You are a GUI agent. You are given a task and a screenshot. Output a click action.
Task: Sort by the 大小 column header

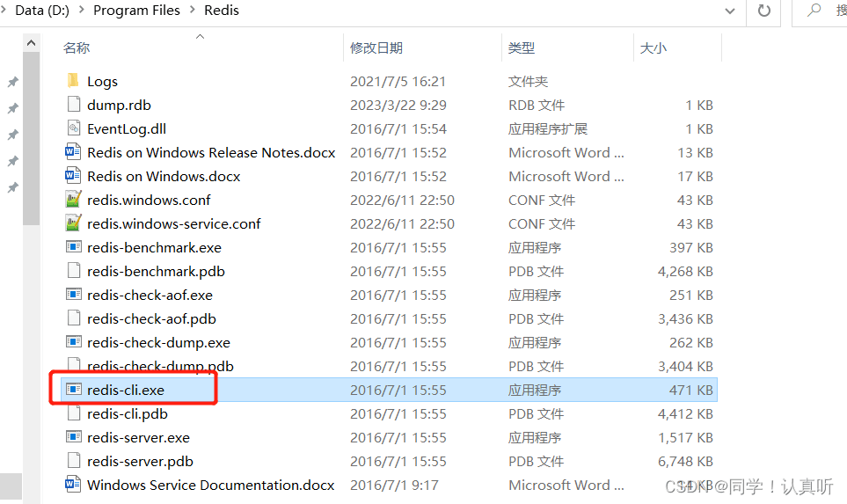654,48
